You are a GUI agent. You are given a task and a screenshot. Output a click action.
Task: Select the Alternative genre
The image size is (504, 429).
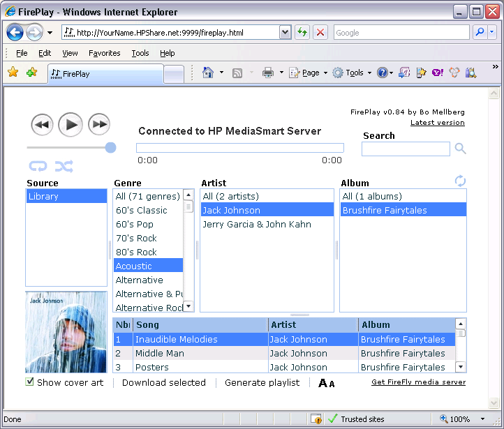148,280
